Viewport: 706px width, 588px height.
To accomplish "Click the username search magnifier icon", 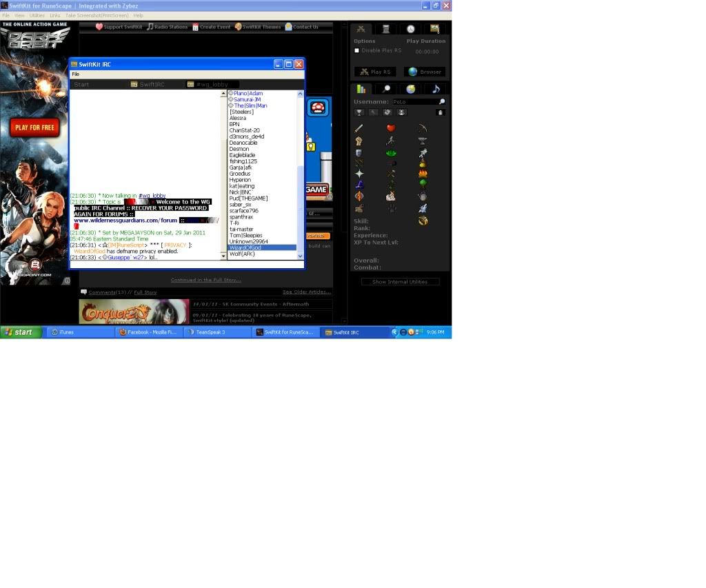I will coord(442,102).
